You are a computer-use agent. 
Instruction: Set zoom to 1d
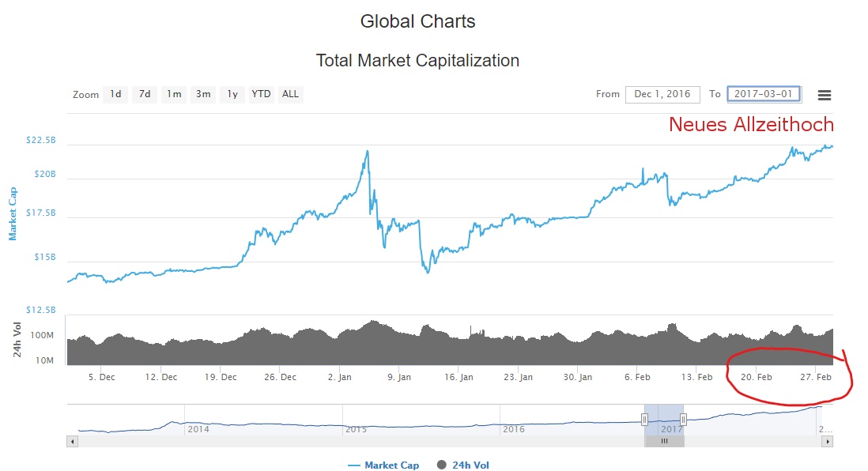[115, 94]
